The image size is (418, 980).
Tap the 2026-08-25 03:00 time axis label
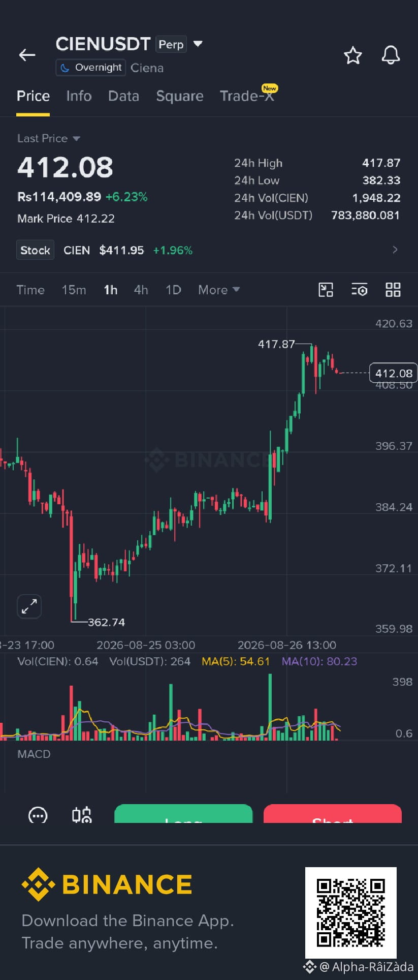(146, 645)
